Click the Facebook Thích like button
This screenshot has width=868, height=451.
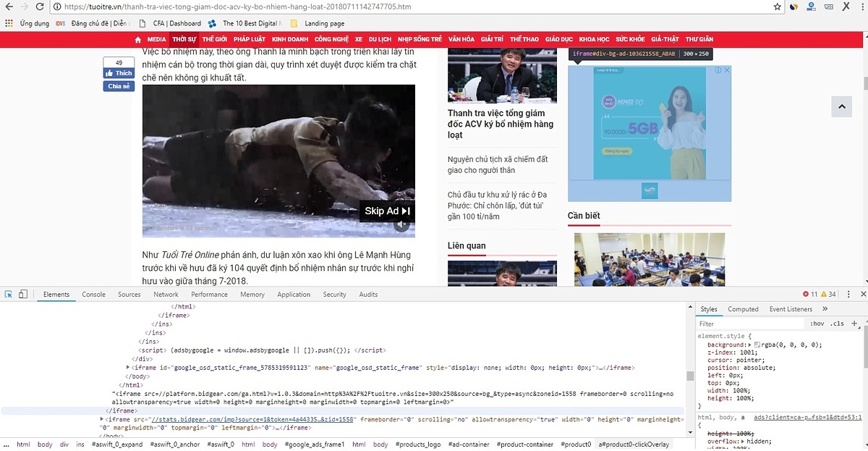tap(119, 73)
